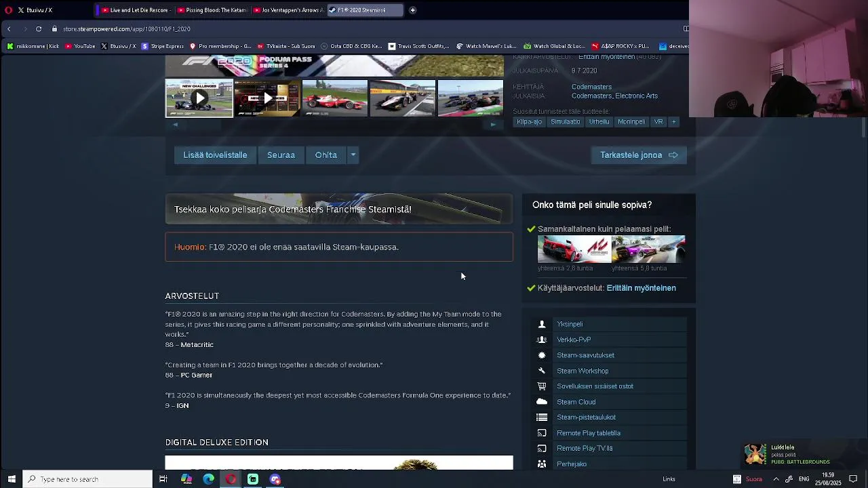Click the Steam Workshop wrench icon
The height and width of the screenshot is (488, 868).
point(542,371)
